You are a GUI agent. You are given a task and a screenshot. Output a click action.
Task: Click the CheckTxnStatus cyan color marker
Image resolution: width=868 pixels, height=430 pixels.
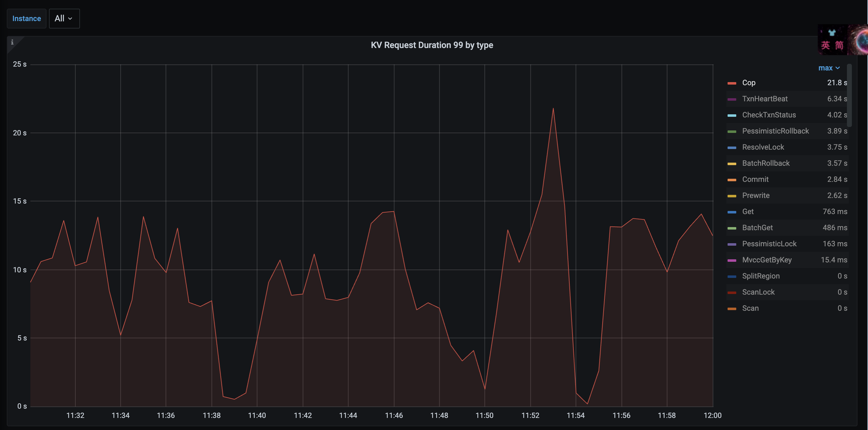coord(732,116)
